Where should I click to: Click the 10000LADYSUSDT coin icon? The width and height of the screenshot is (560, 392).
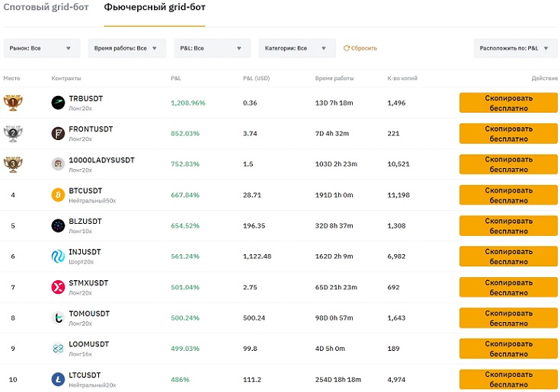(58, 164)
